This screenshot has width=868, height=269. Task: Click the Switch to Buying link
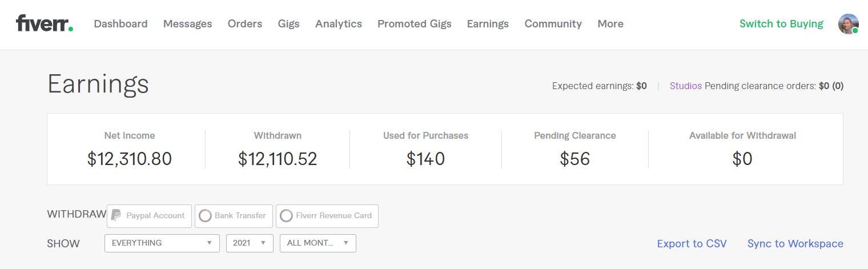[x=781, y=24]
